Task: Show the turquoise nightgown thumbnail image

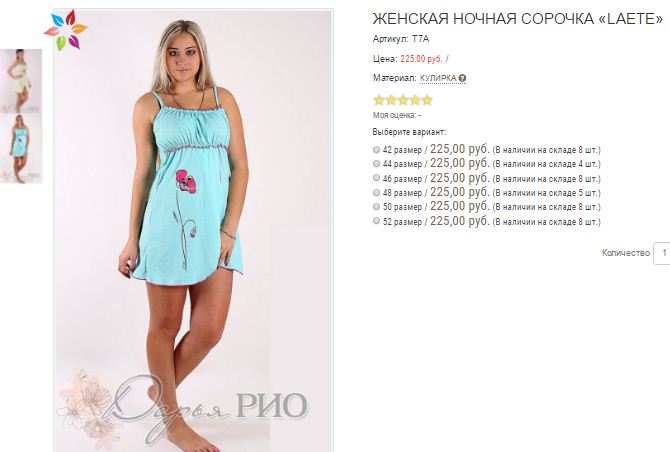Action: click(21, 148)
